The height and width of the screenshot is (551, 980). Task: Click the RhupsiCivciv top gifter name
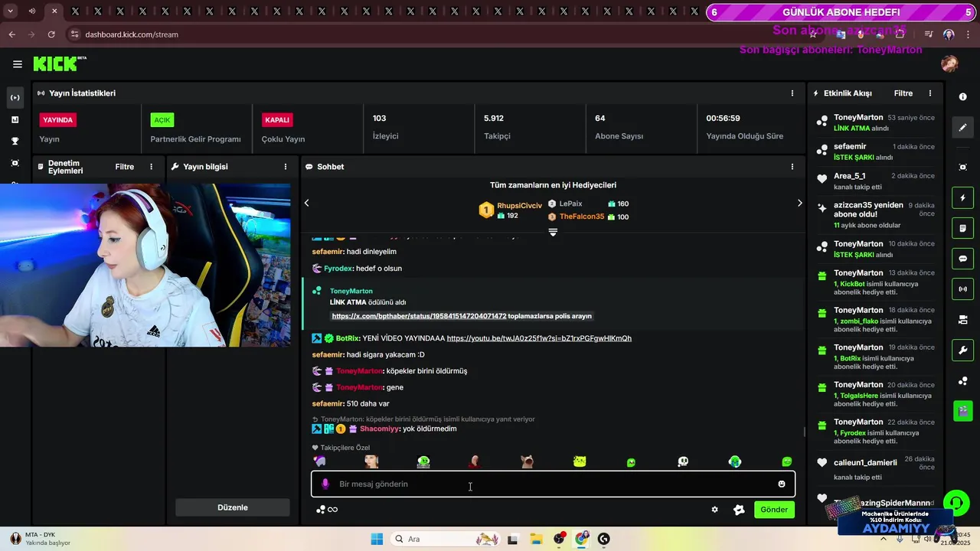[519, 205]
